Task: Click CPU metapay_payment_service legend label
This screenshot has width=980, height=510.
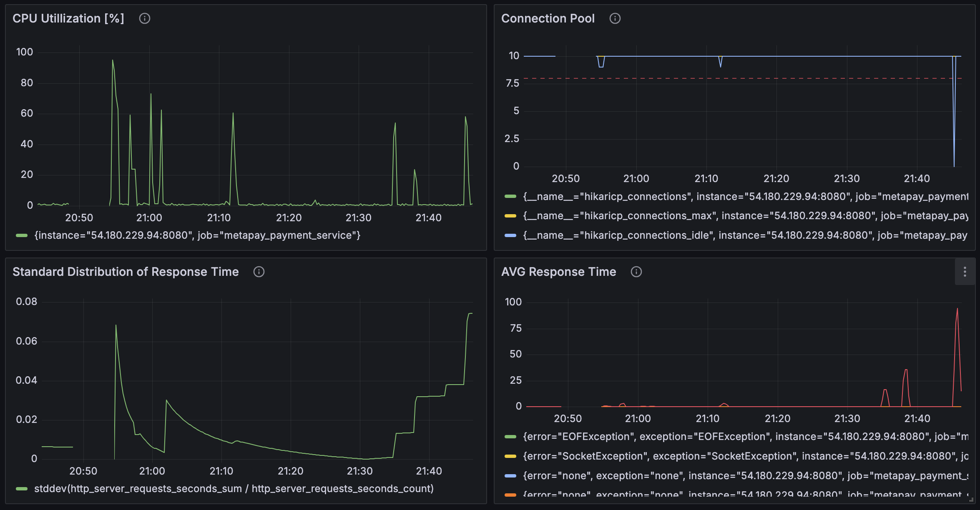Action: [197, 235]
